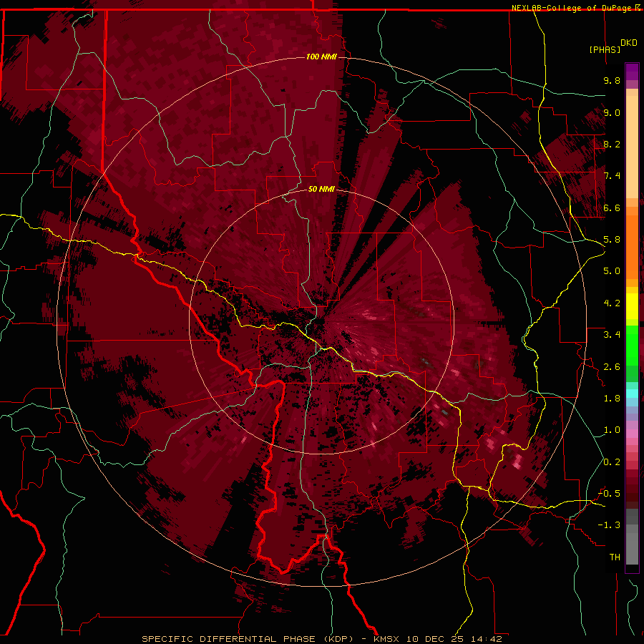
Task: Click the 6.6 legend value
Action: (x=612, y=208)
